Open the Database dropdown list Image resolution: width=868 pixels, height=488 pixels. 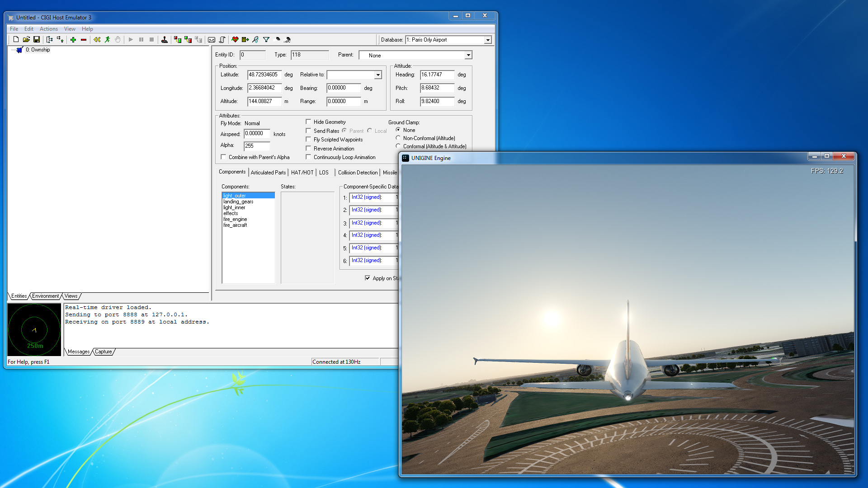488,40
